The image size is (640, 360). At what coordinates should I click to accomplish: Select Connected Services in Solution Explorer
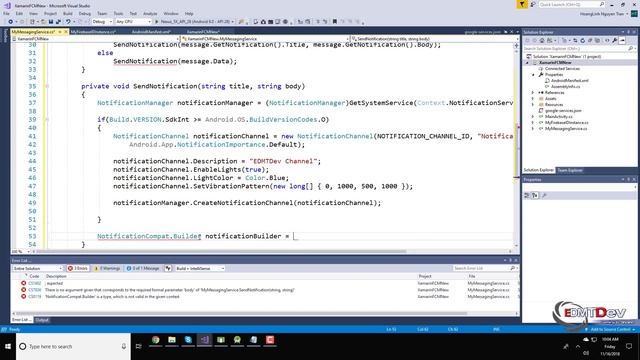(562, 69)
